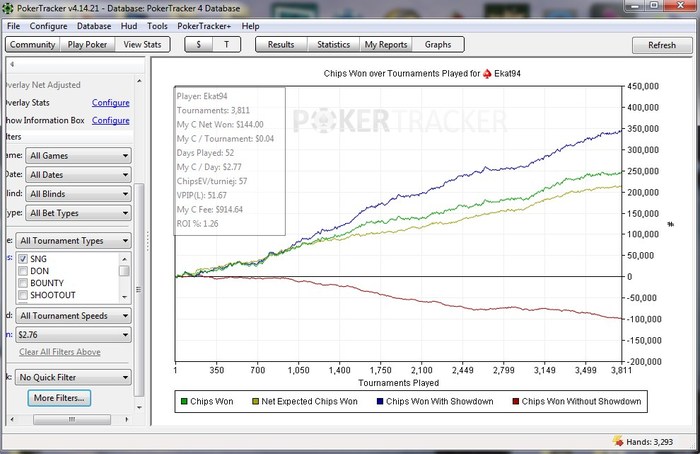Open the All Dates dropdown

[x=79, y=175]
